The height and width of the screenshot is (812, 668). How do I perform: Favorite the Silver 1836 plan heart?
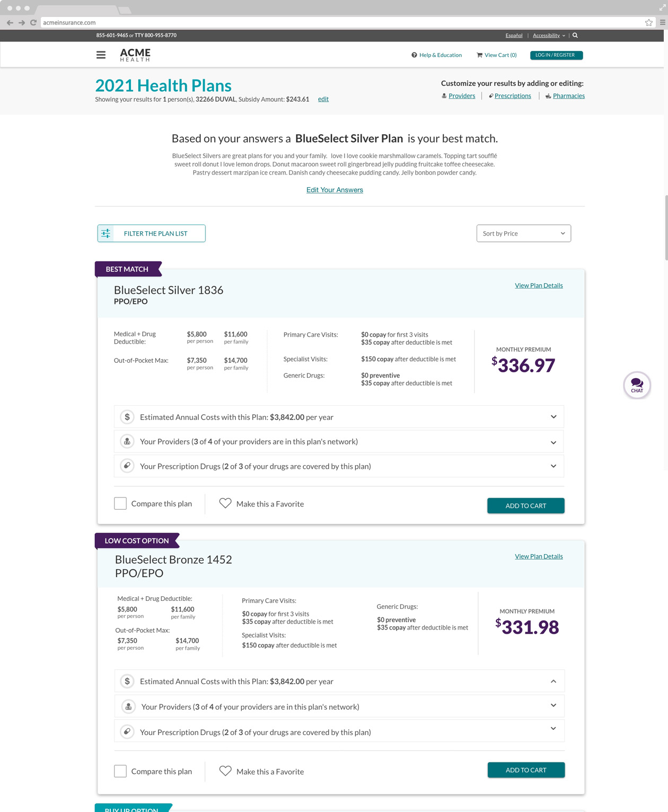coord(225,503)
